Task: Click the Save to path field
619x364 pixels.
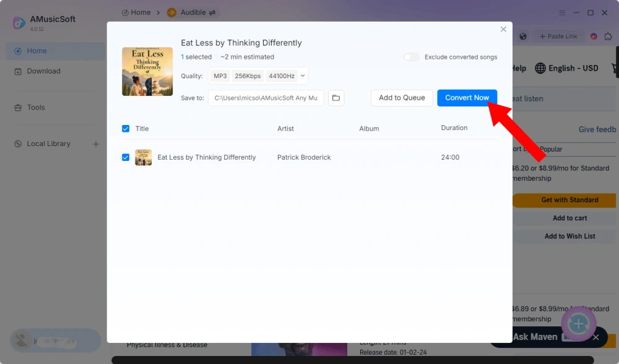Action: tap(266, 98)
